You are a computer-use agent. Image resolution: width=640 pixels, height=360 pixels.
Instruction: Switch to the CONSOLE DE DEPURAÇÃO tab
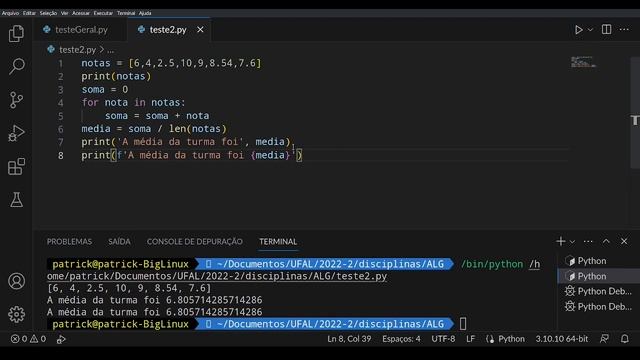coord(195,241)
